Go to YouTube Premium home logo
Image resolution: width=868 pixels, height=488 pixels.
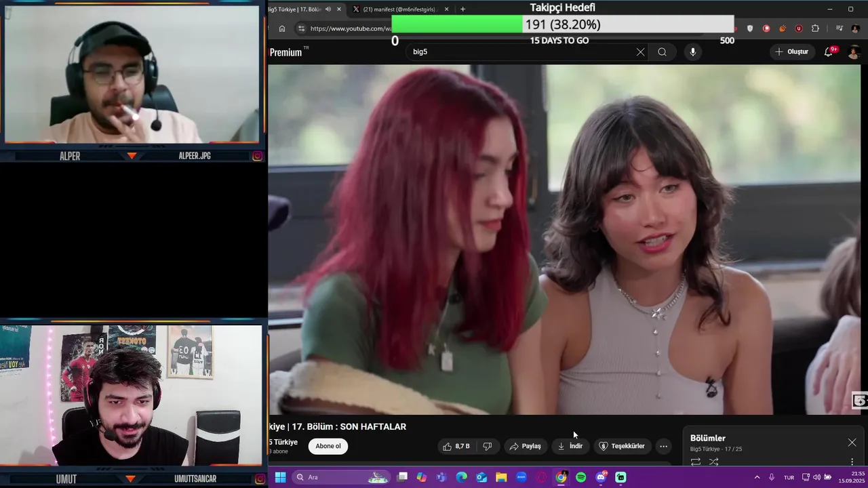(288, 52)
